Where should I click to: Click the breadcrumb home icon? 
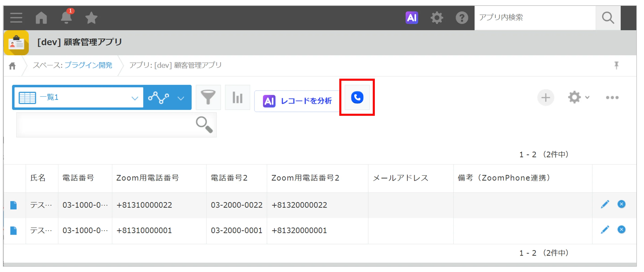click(12, 66)
